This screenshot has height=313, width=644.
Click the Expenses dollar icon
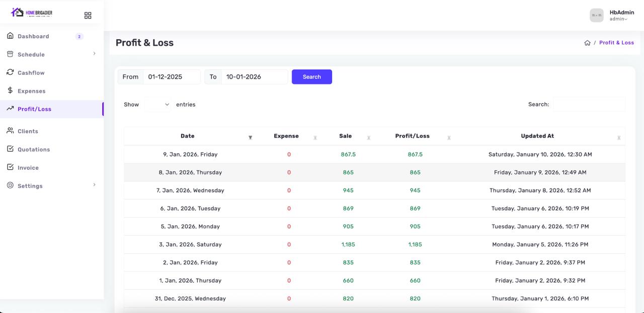(10, 90)
